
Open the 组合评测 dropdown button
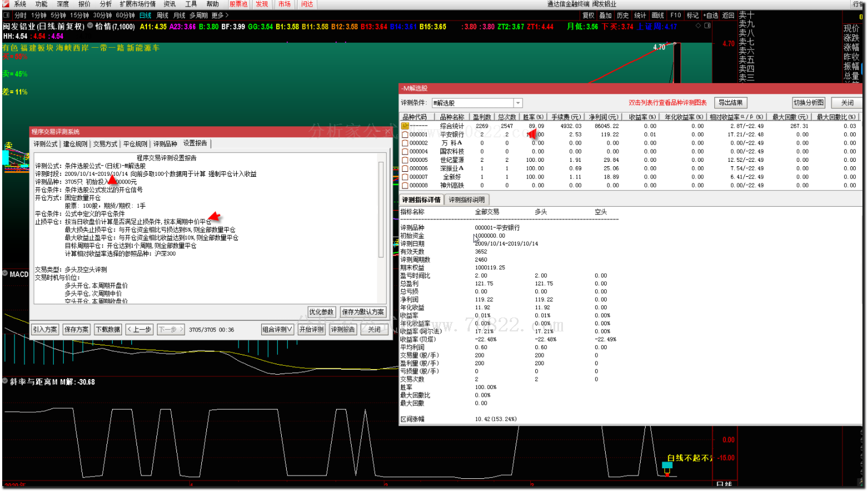pyautogui.click(x=277, y=329)
